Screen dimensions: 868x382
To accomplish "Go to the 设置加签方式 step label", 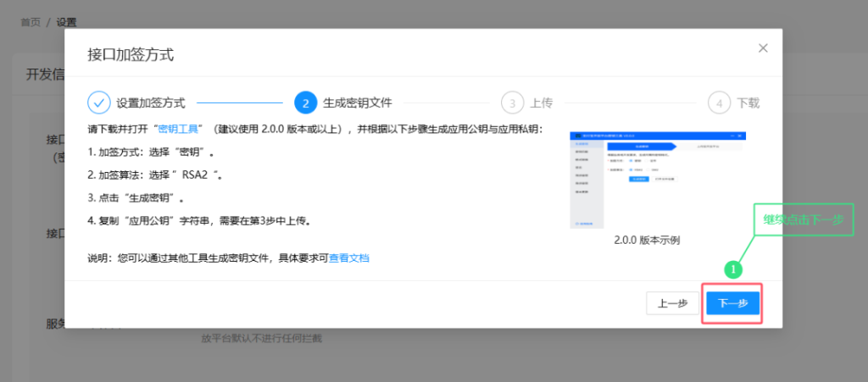I will [151, 103].
